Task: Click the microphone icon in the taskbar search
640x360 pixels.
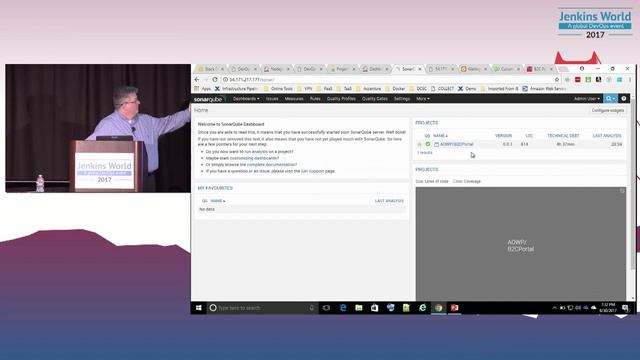Action: pos(311,308)
